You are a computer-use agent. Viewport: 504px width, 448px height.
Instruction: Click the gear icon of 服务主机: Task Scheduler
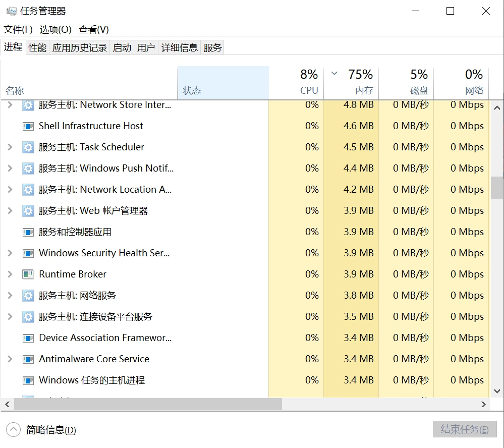click(x=28, y=147)
